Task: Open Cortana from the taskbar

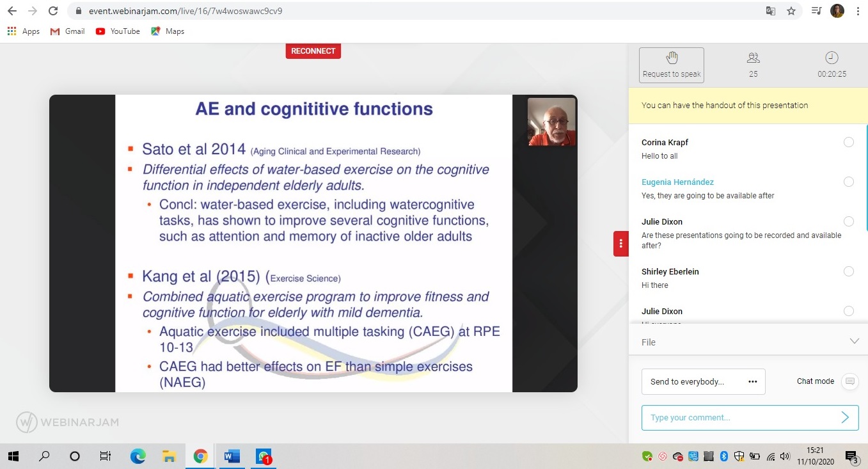Action: click(75, 456)
